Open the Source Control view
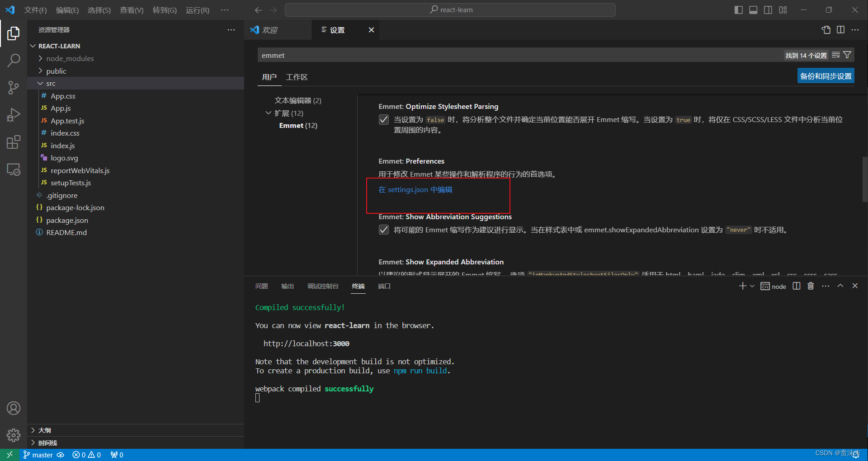Screen dimensions: 868x461 click(x=14, y=88)
